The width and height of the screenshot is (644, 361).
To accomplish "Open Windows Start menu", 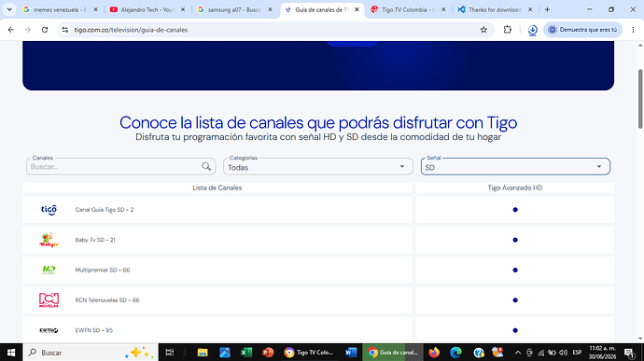I will coord(11,353).
